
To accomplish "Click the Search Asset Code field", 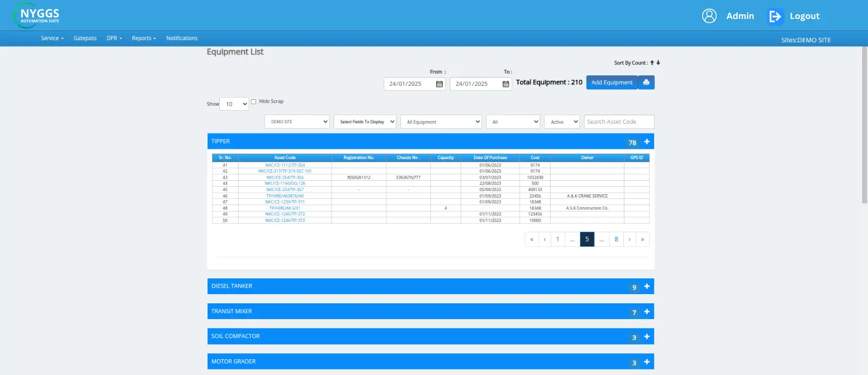I will click(x=619, y=122).
